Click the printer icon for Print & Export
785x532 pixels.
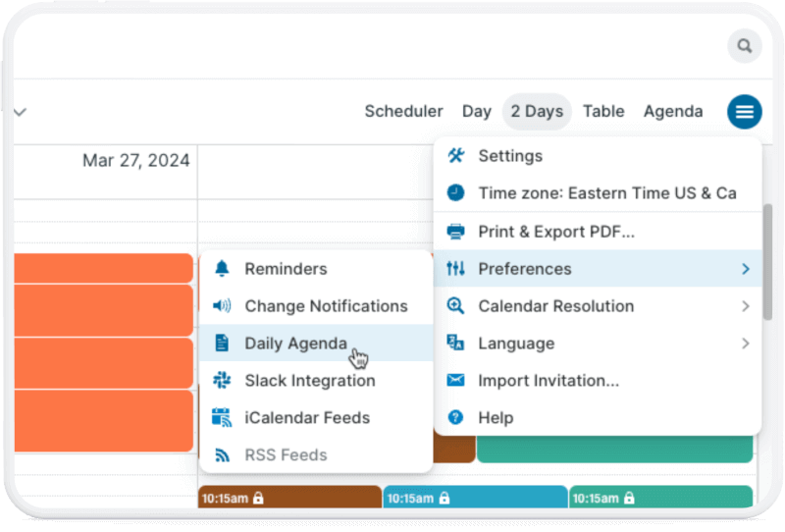point(455,232)
